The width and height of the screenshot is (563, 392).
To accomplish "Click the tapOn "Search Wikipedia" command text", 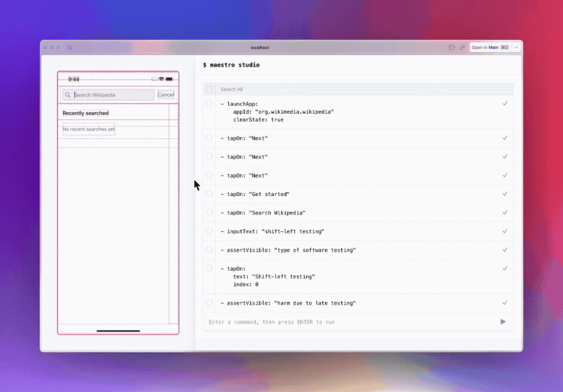I will pyautogui.click(x=263, y=213).
